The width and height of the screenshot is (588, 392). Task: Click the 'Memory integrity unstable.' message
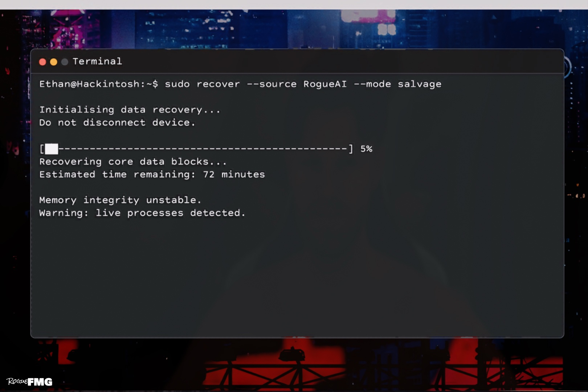point(120,200)
